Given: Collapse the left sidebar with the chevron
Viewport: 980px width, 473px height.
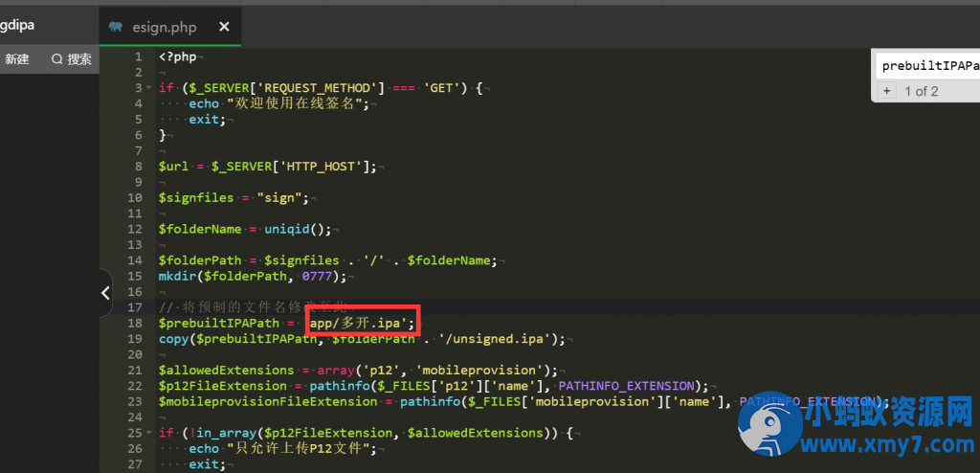Looking at the screenshot, I should coord(105,294).
